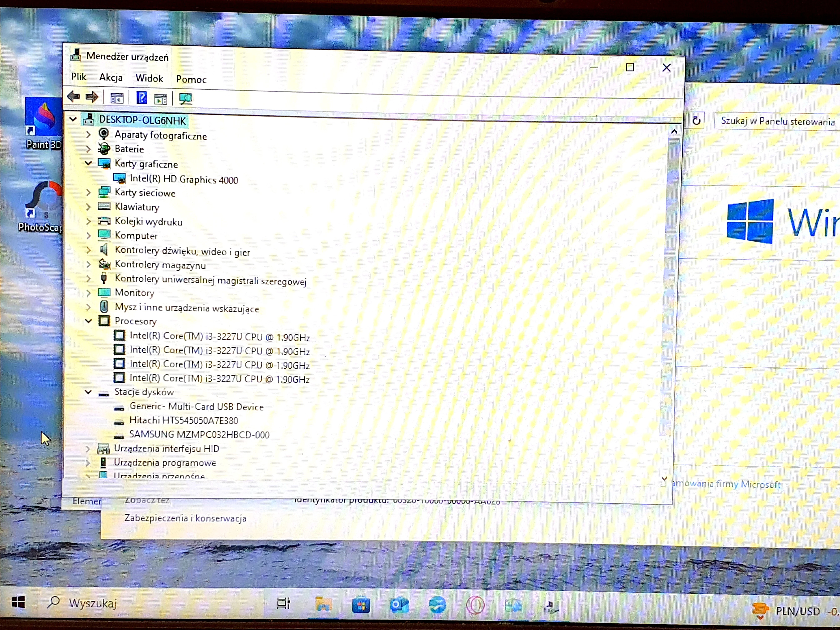Open the Plik menu
The width and height of the screenshot is (840, 630).
pos(79,77)
